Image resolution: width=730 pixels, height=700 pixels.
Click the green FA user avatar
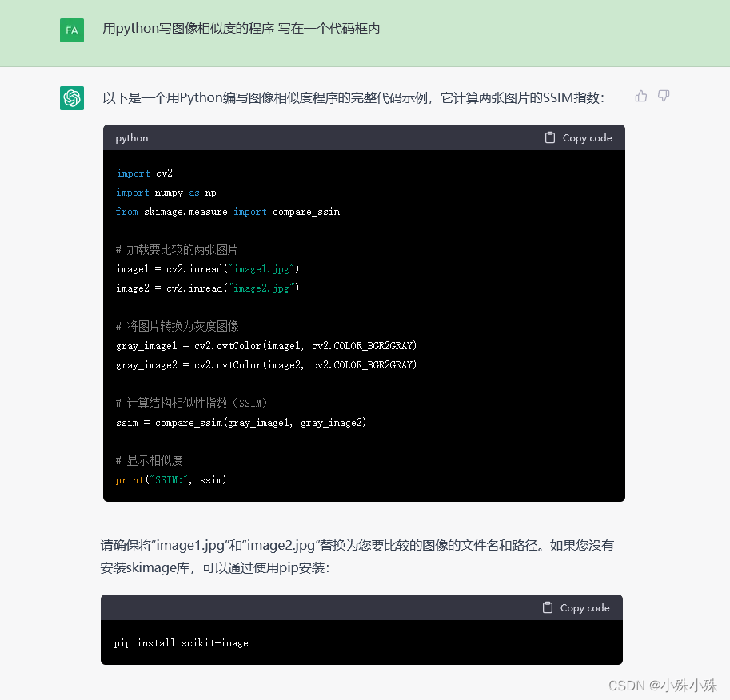coord(72,30)
